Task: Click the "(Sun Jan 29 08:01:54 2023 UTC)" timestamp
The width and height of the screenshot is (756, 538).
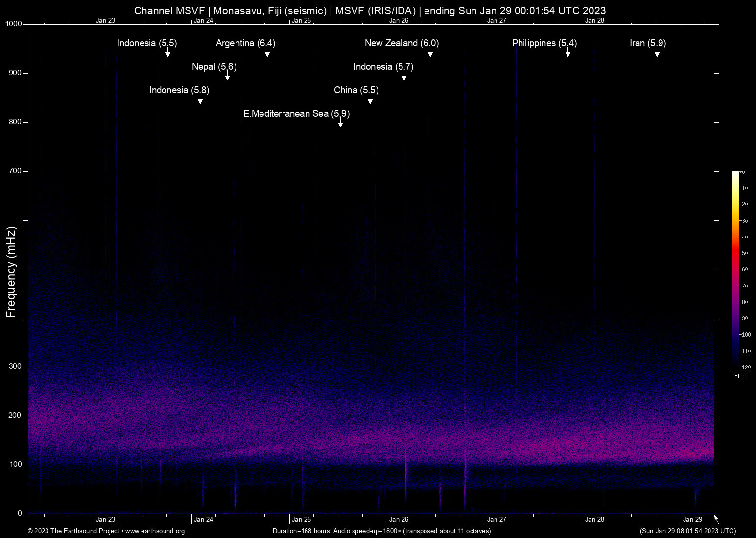Action: [688, 531]
